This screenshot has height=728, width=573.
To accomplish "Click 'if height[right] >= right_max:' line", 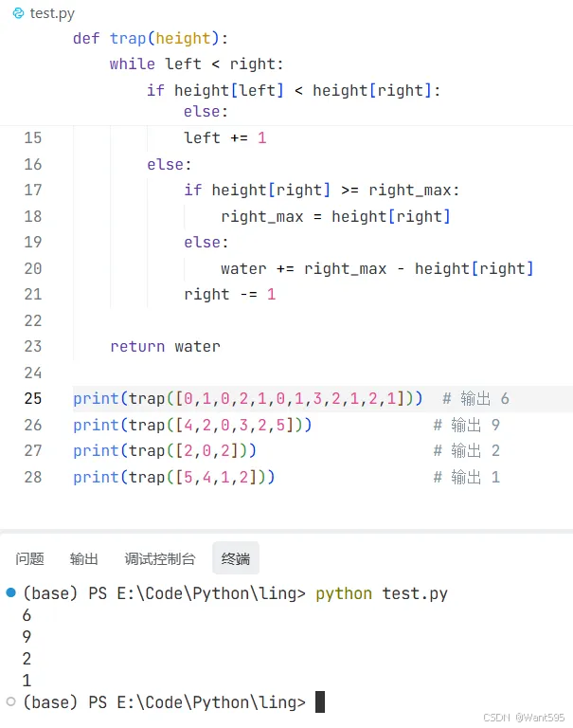I will [x=321, y=190].
